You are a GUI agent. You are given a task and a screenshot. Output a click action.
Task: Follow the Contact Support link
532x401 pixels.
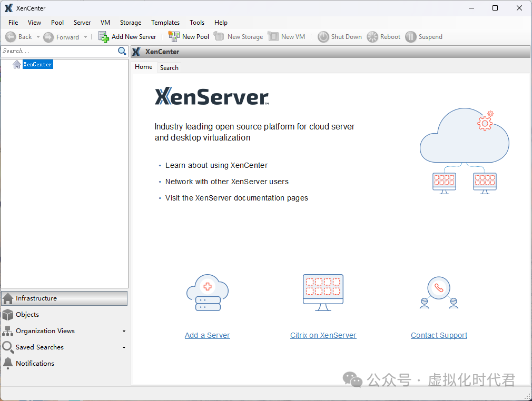(x=439, y=335)
